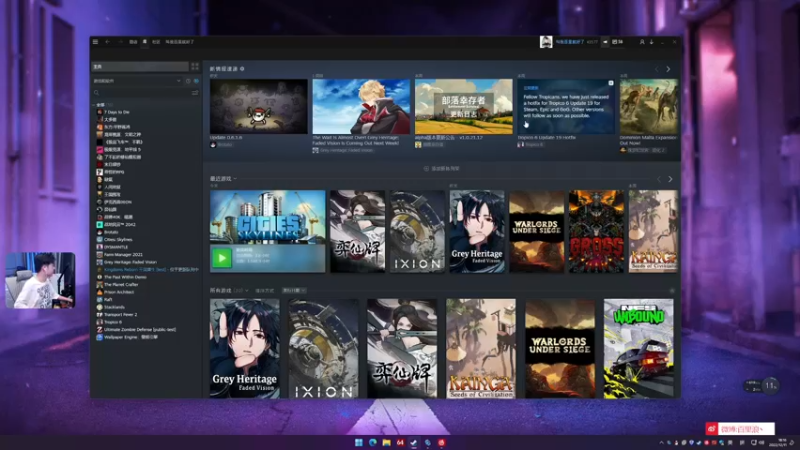Screen dimensions: 800x450
Task: Click the red Weibo icon in overlay
Action: [x=712, y=429]
